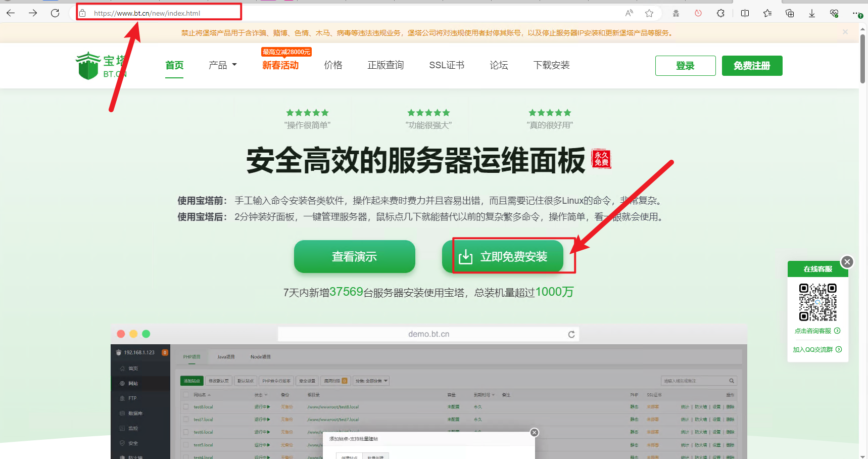This screenshot has width=868, height=459.
Task: Toggle split screen icon in toolbar
Action: pos(745,13)
